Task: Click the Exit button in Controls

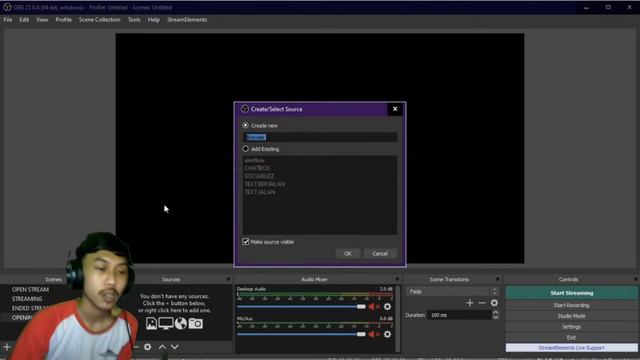Action: tap(571, 337)
